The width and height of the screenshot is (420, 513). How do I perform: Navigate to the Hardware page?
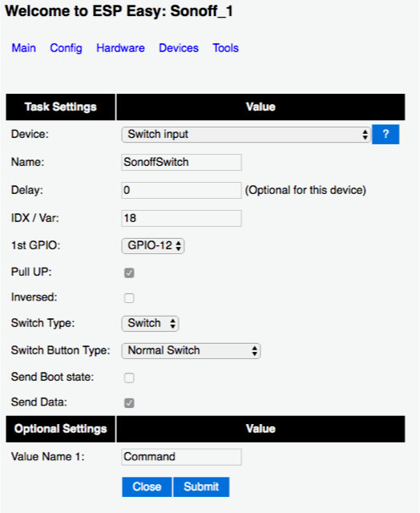(x=120, y=48)
